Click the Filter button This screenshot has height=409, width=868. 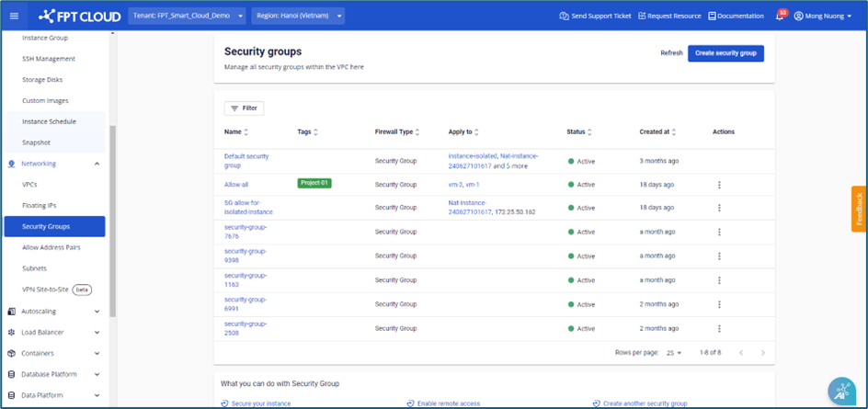coord(244,108)
